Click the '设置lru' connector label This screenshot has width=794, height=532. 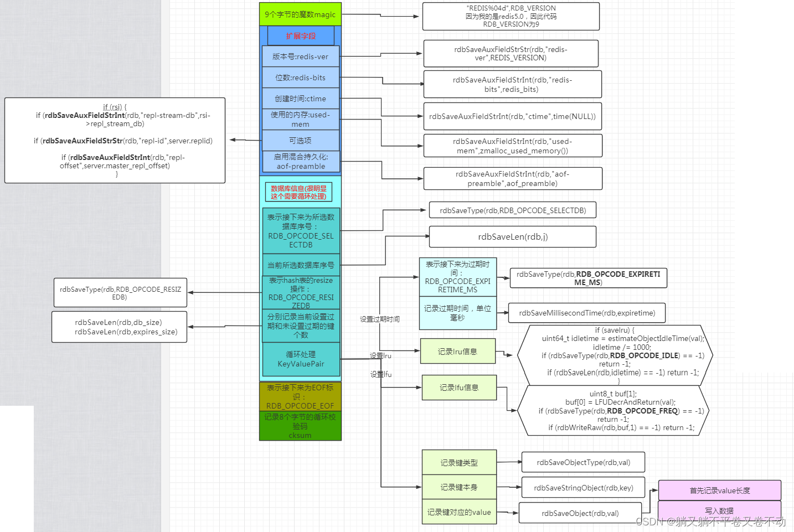pos(381,355)
